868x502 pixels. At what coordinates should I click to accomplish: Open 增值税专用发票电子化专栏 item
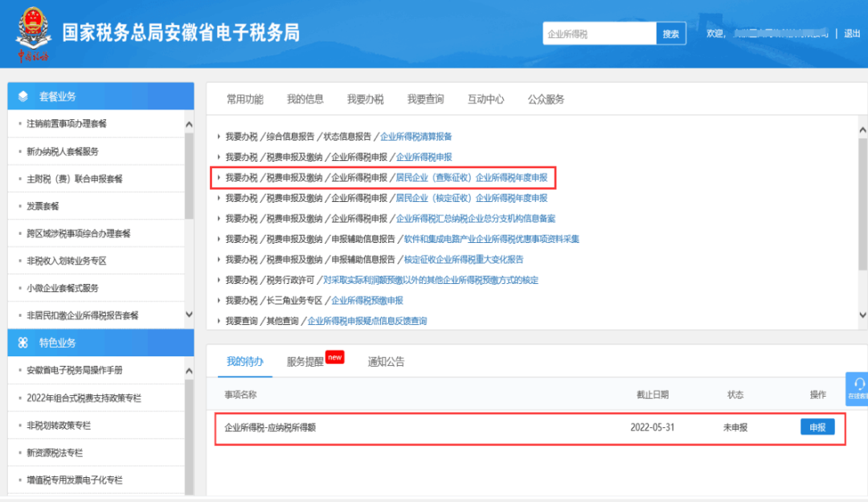tap(75, 479)
